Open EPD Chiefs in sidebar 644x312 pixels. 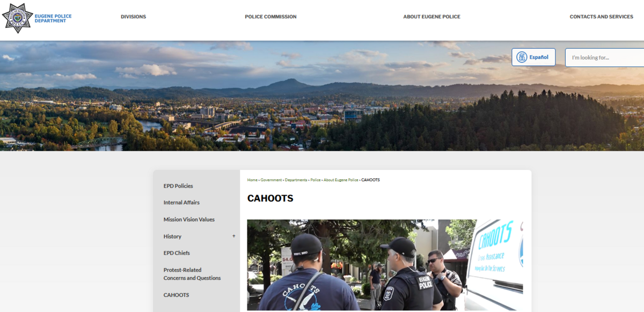click(x=177, y=253)
